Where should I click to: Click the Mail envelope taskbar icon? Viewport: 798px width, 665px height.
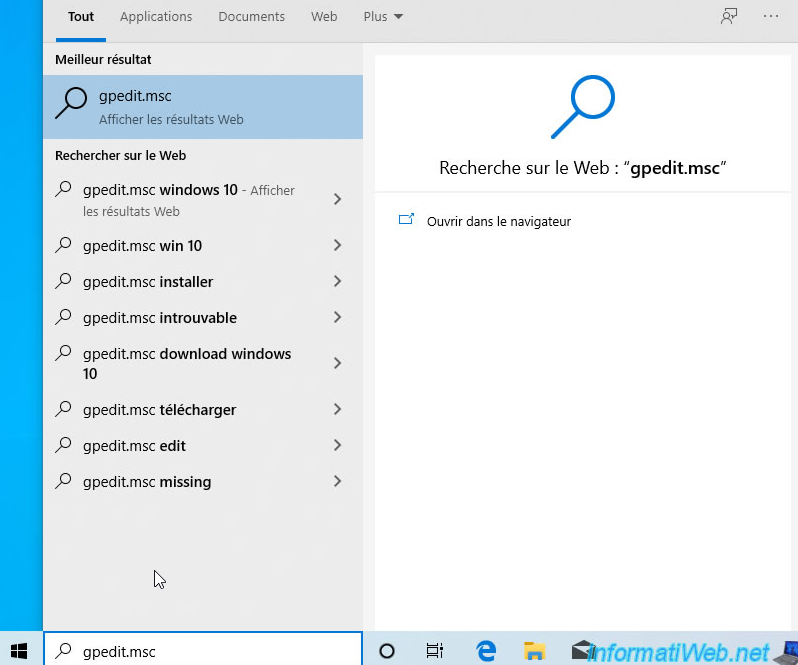point(581,650)
